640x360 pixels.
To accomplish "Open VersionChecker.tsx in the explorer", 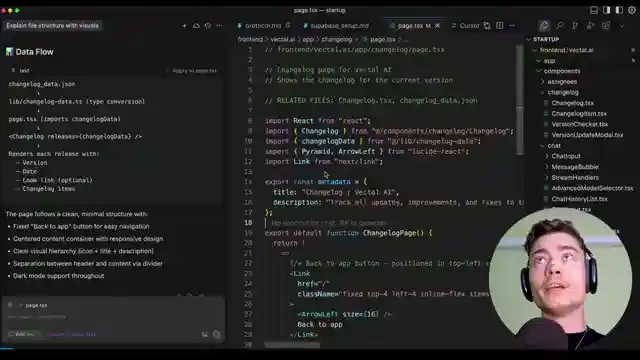I will [x=580, y=124].
